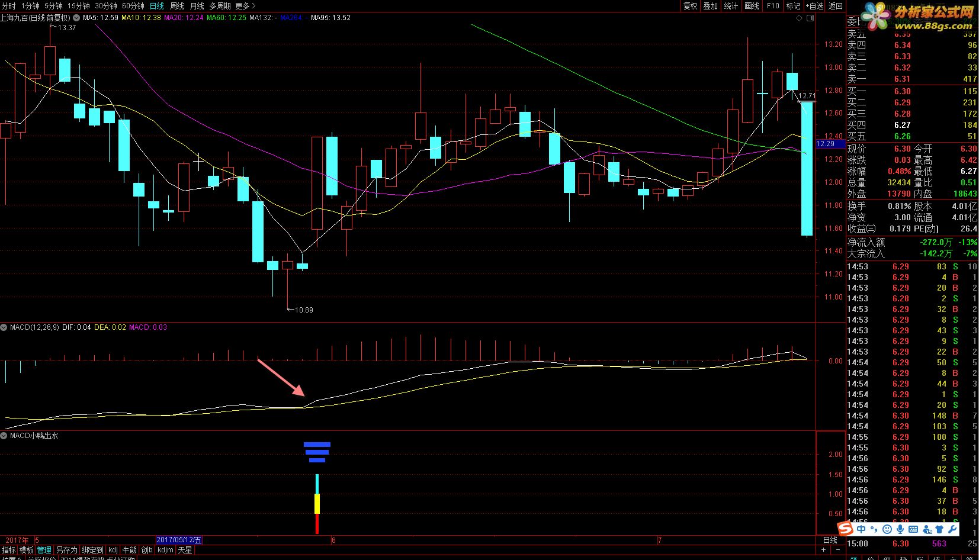Click the plus zoom button at chart bottom
The height and width of the screenshot is (560, 979).
pyautogui.click(x=823, y=550)
